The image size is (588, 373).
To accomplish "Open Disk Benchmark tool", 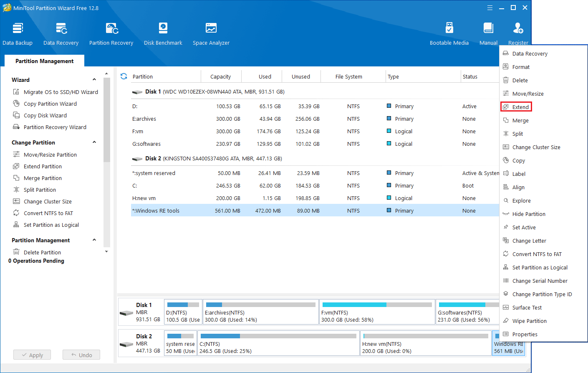I will (x=163, y=28).
